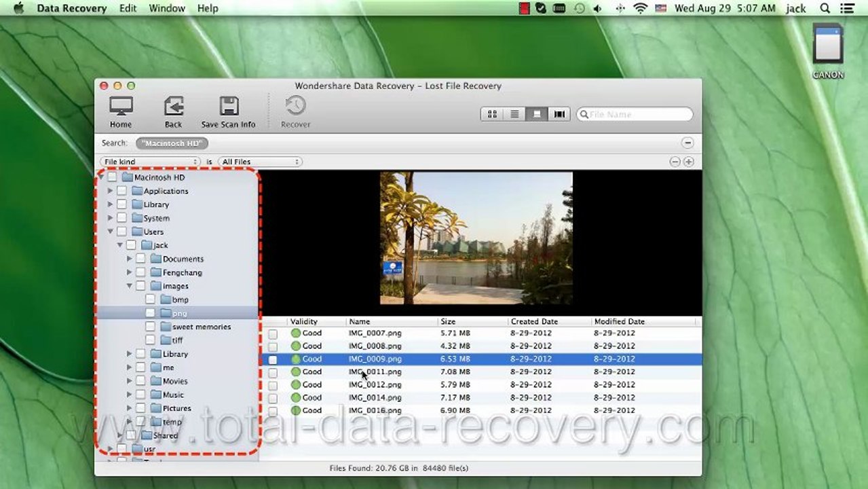Sort by Created Date column header
Screen dimensions: 868x489
pyautogui.click(x=549, y=321)
